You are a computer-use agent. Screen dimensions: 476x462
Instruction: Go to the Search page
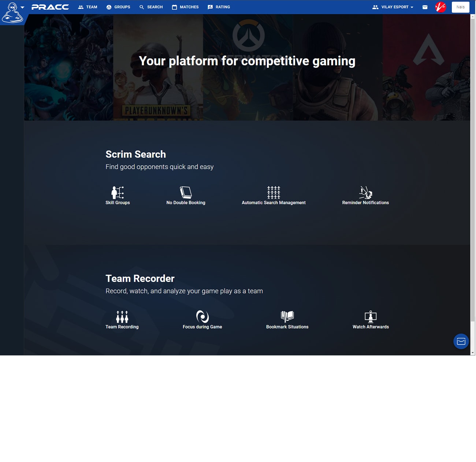coord(151,7)
